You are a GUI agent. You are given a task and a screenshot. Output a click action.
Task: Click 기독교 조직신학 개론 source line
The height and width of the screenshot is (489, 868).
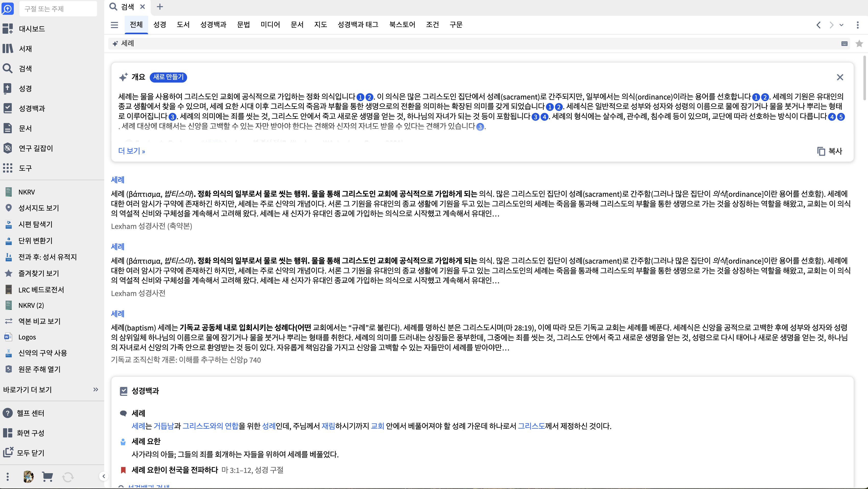186,360
